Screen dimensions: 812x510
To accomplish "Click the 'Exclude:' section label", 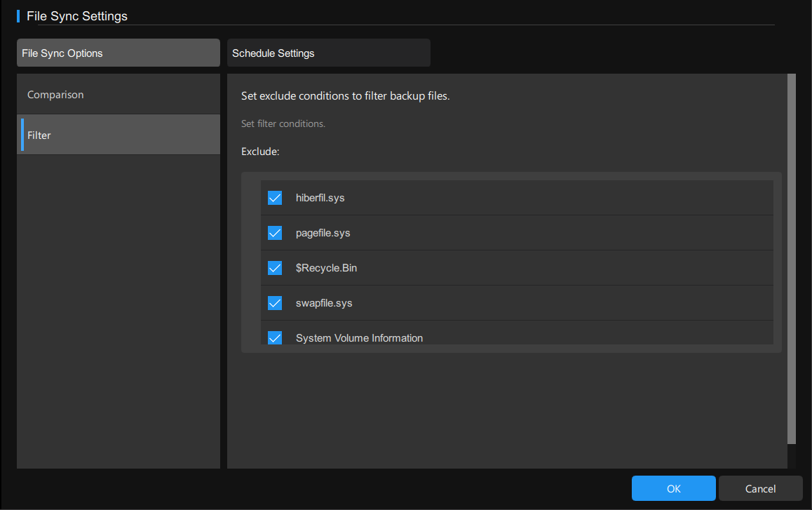I will [260, 152].
